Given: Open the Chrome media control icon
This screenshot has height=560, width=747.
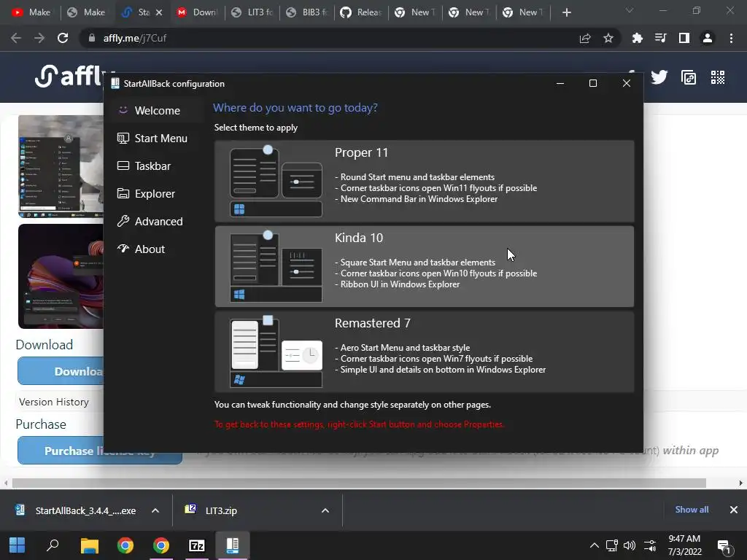Looking at the screenshot, I should coord(660,38).
